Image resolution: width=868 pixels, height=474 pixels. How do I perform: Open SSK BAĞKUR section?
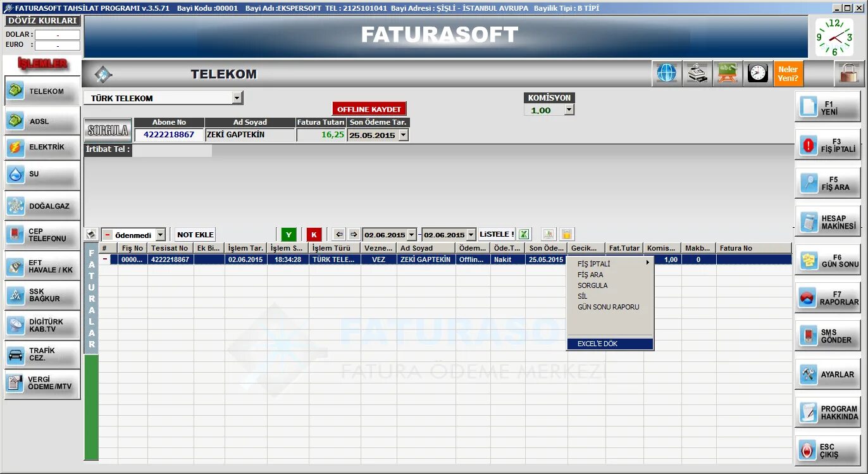[42, 295]
